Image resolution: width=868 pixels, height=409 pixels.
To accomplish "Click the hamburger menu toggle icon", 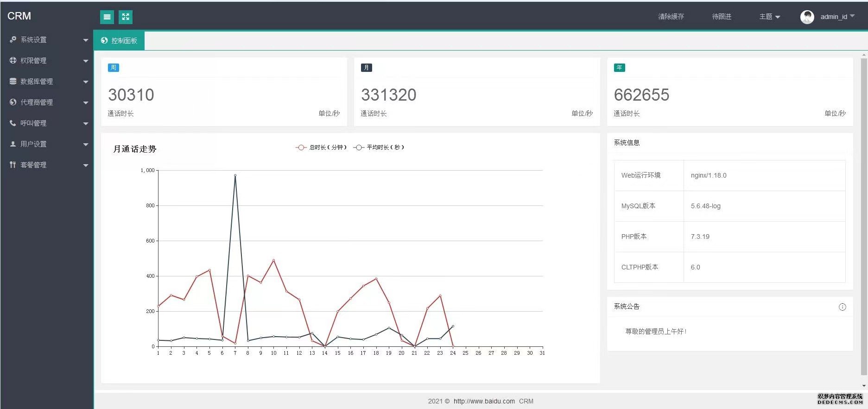I will point(107,17).
